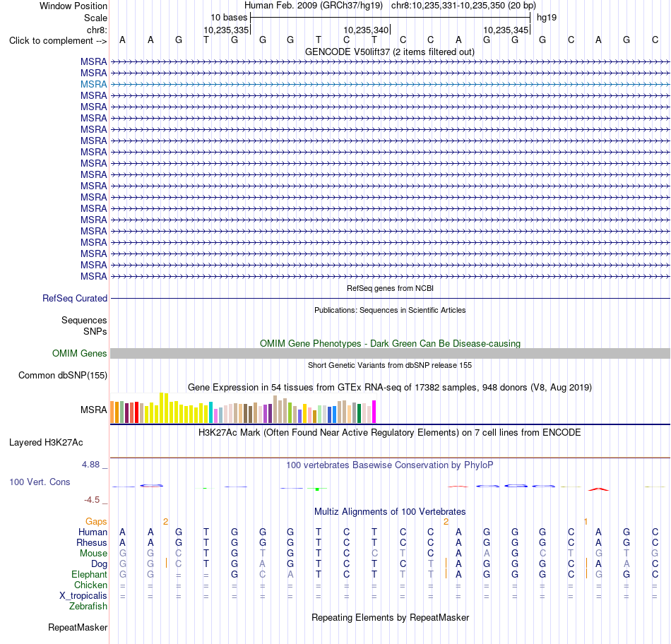Viewport: 671px width, 644px height.
Task: Click the '10 bases' scale bar label
Action: (229, 18)
